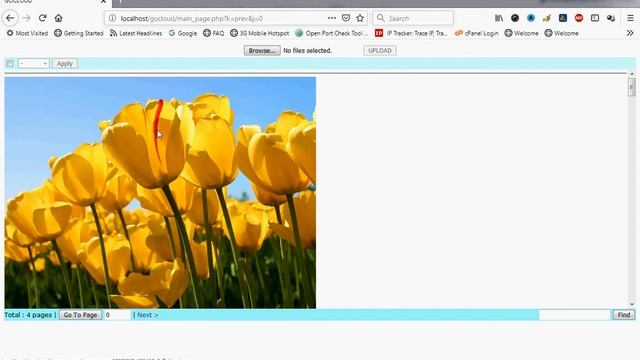Open the Most Visited bookmarks folder
This screenshot has width=640, height=360.
[x=27, y=33]
